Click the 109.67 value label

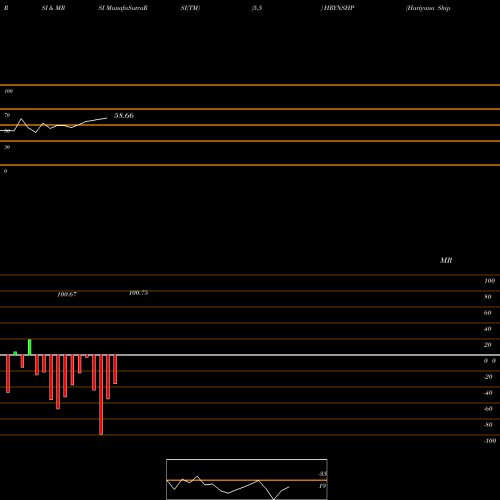[67, 294]
